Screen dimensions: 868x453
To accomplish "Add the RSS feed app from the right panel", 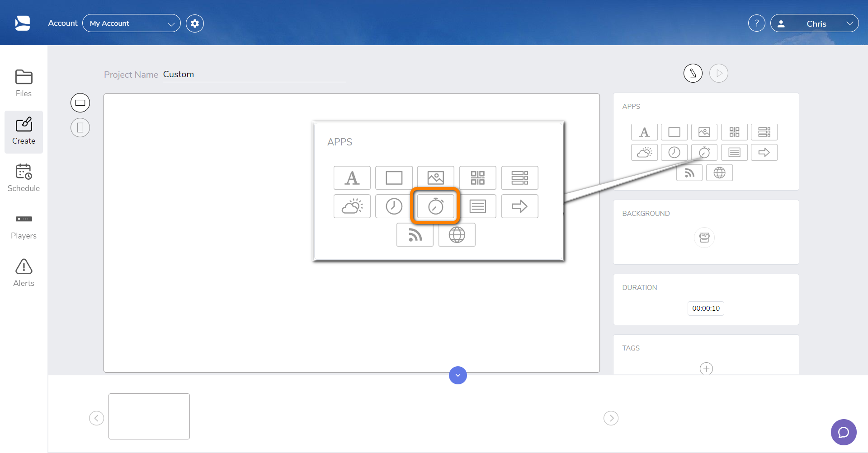I will (689, 173).
